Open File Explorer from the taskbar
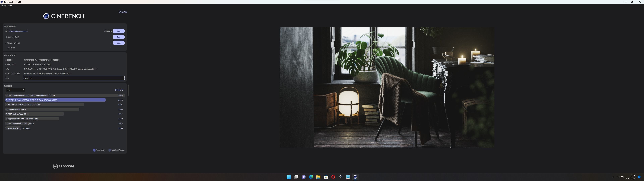The width and height of the screenshot is (644, 181). coord(318,177)
